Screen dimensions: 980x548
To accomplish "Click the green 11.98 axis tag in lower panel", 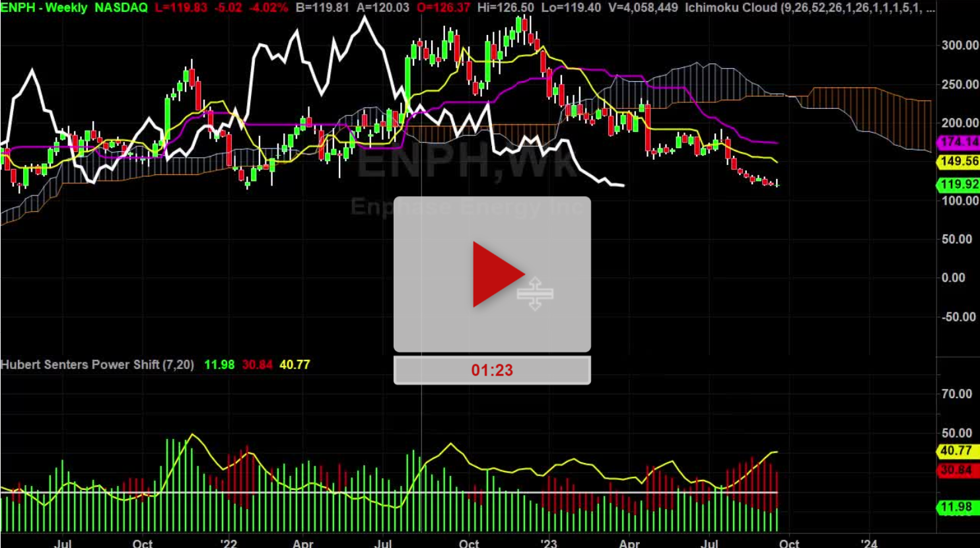I will pyautogui.click(x=959, y=507).
